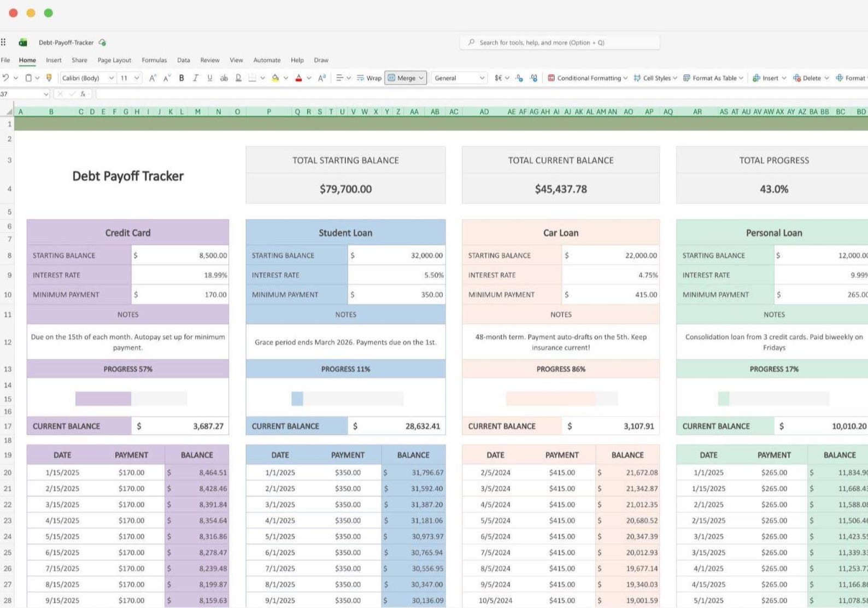The height and width of the screenshot is (608, 868).
Task: Click the Excel app logo icon
Action: pyautogui.click(x=23, y=43)
